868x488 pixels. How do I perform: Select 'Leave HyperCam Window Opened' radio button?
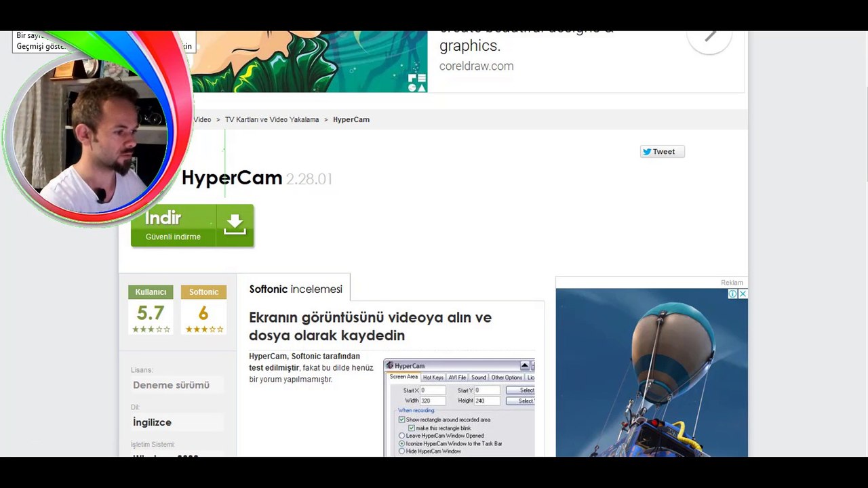point(401,436)
